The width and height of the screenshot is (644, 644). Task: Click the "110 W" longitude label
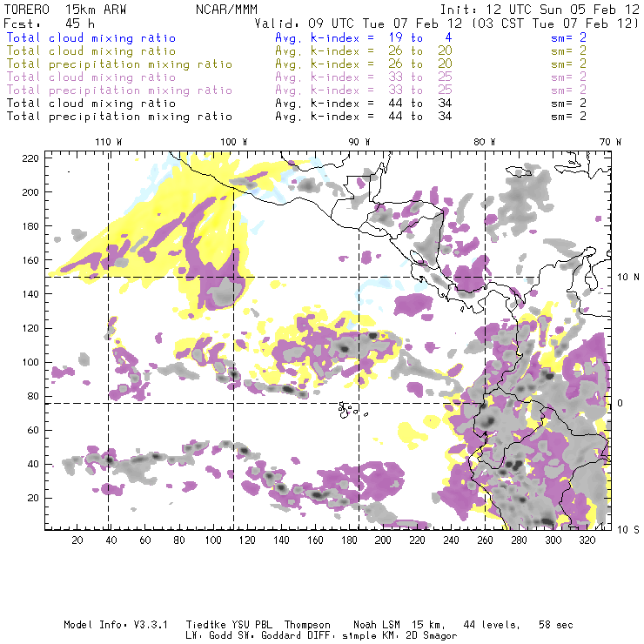109,142
